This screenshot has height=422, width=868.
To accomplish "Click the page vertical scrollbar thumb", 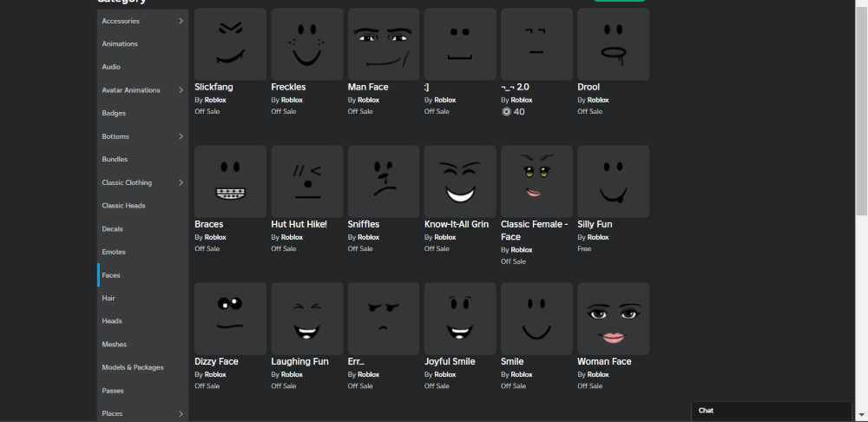I will [861, 111].
